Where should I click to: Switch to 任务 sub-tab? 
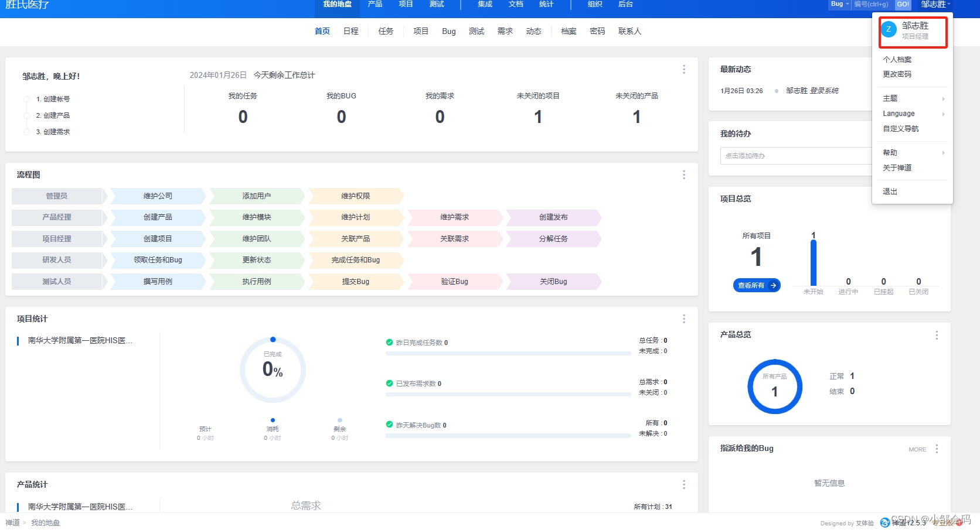(386, 32)
